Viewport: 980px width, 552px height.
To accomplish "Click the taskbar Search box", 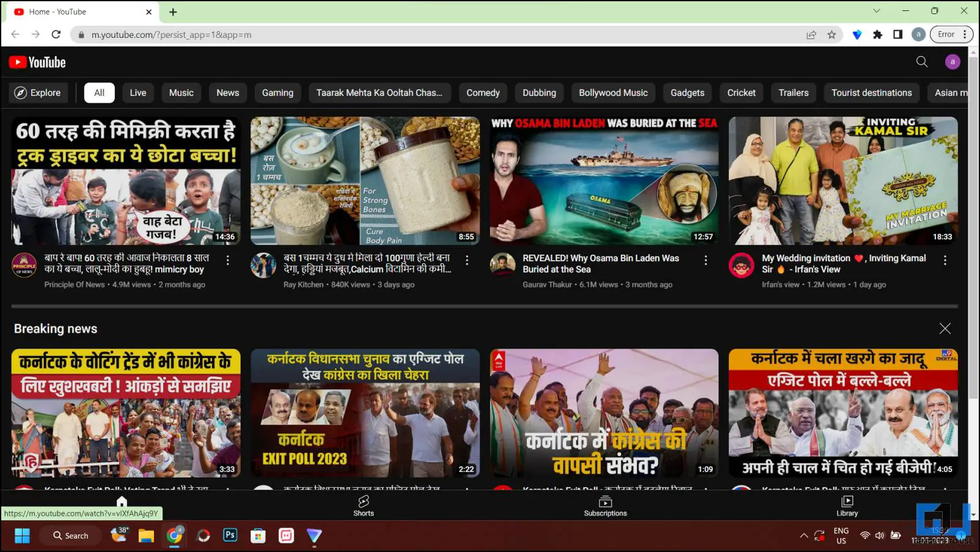I will (70, 536).
